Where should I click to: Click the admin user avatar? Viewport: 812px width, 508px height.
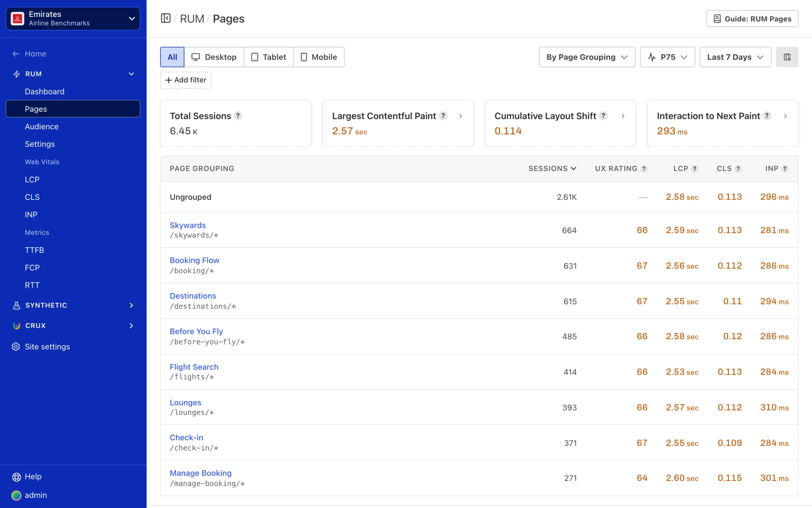16,495
